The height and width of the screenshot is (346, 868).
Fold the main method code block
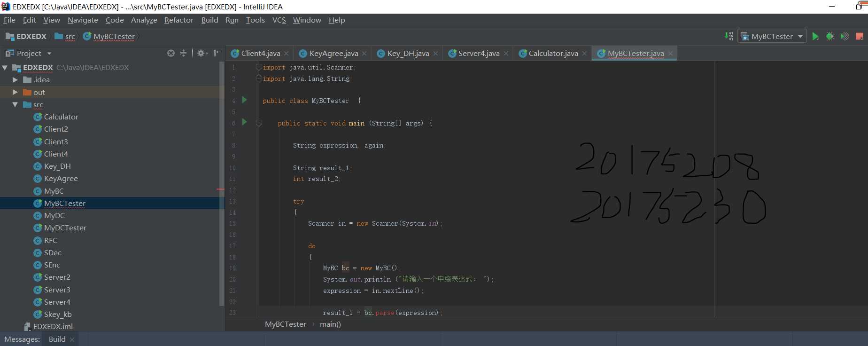click(259, 123)
